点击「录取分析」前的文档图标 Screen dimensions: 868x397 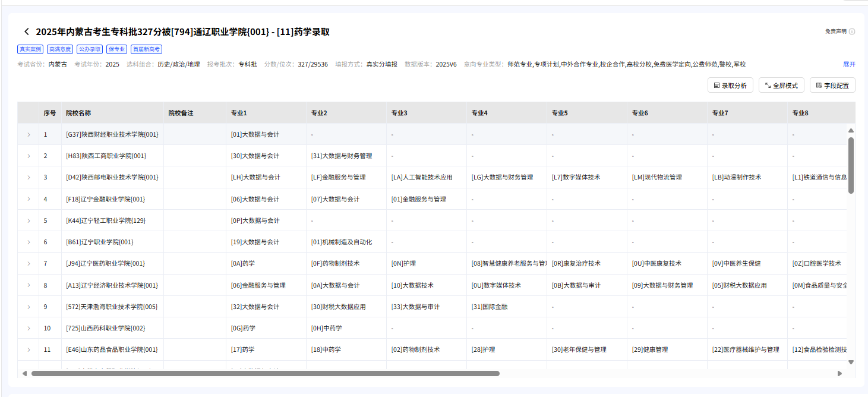pyautogui.click(x=717, y=85)
